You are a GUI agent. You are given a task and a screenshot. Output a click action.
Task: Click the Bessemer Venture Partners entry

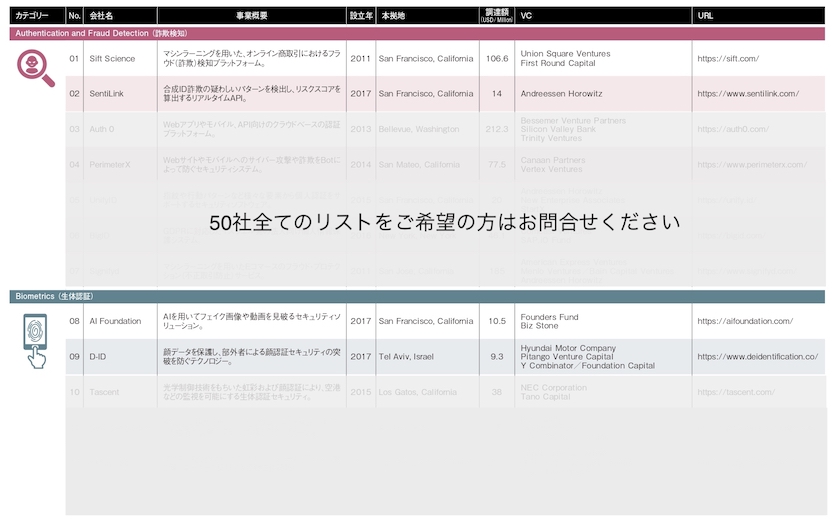573,121
